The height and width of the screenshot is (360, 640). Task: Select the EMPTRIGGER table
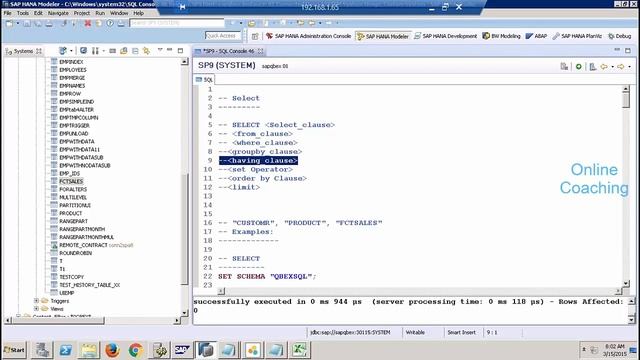pos(74,125)
